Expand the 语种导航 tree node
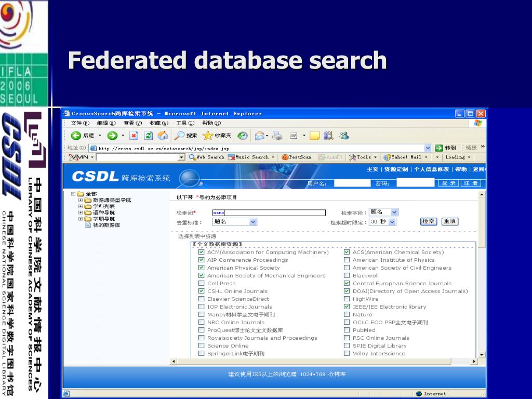The height and width of the screenshot is (399, 532). pyautogui.click(x=81, y=212)
